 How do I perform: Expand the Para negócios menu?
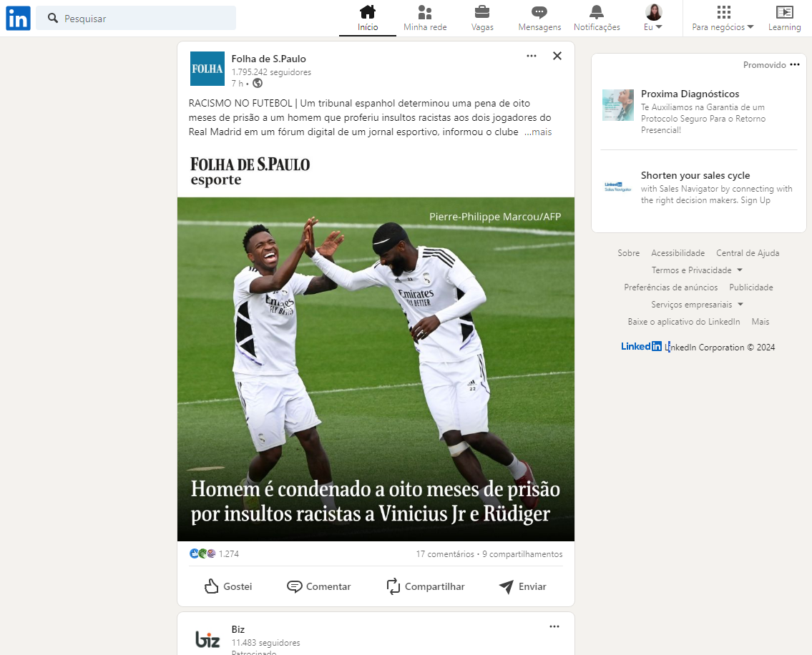click(x=723, y=18)
